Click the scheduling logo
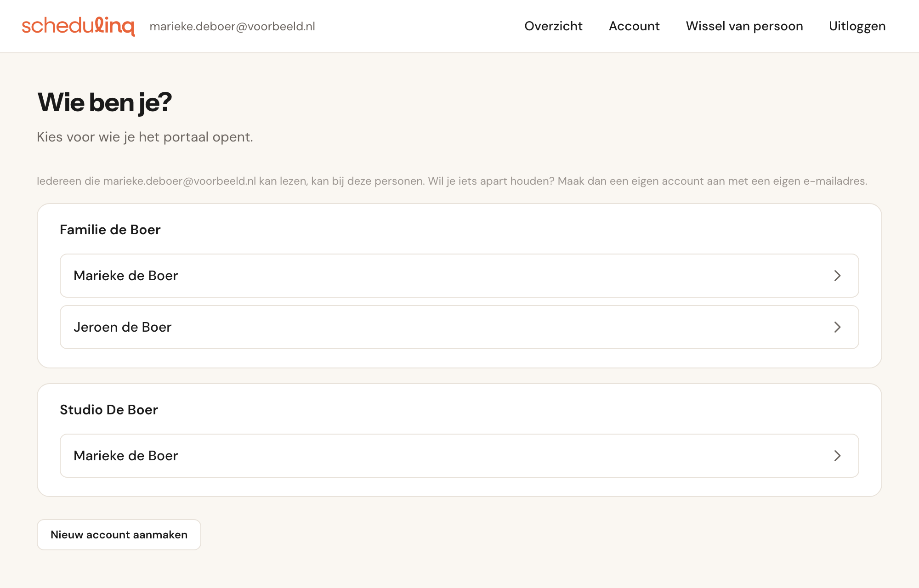Viewport: 919px width, 588px height. [x=78, y=26]
